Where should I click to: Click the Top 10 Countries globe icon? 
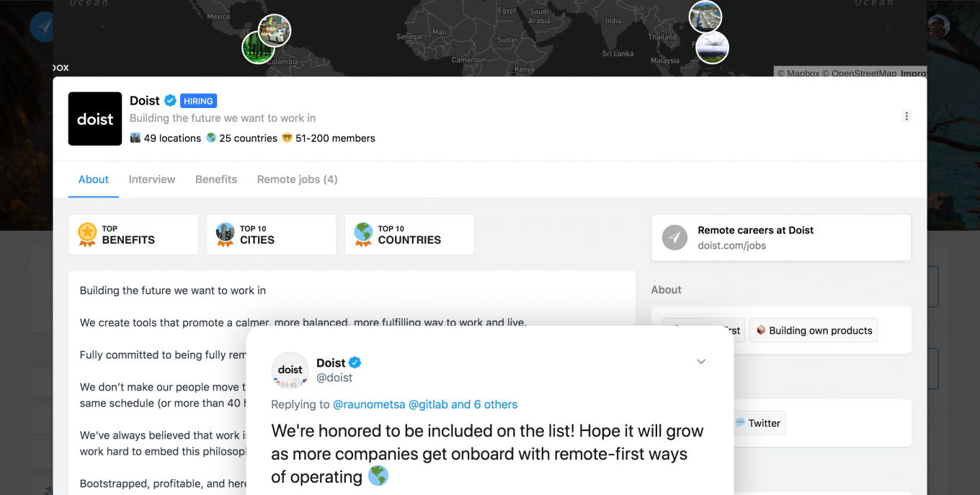(364, 235)
